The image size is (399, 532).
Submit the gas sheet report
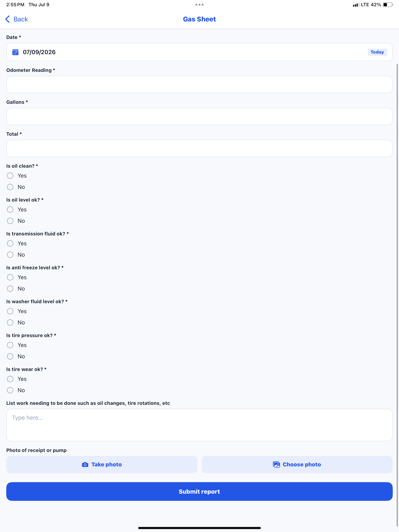[199, 492]
